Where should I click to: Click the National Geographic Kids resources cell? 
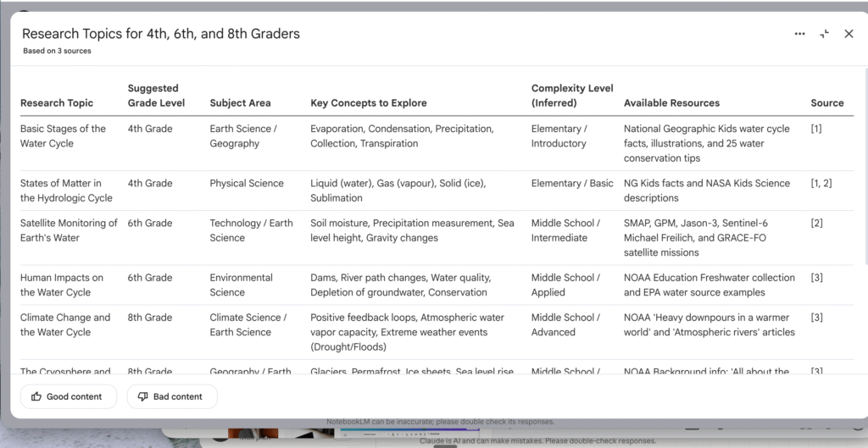[707, 143]
